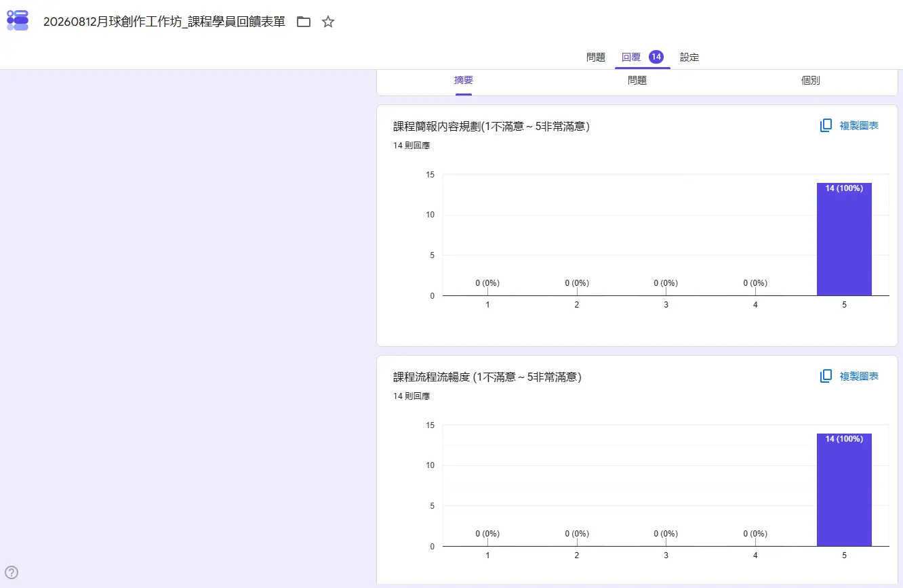Click the form title 20260812月球創作工作坊
Viewport: 903px width, 588px height.
[x=164, y=22]
